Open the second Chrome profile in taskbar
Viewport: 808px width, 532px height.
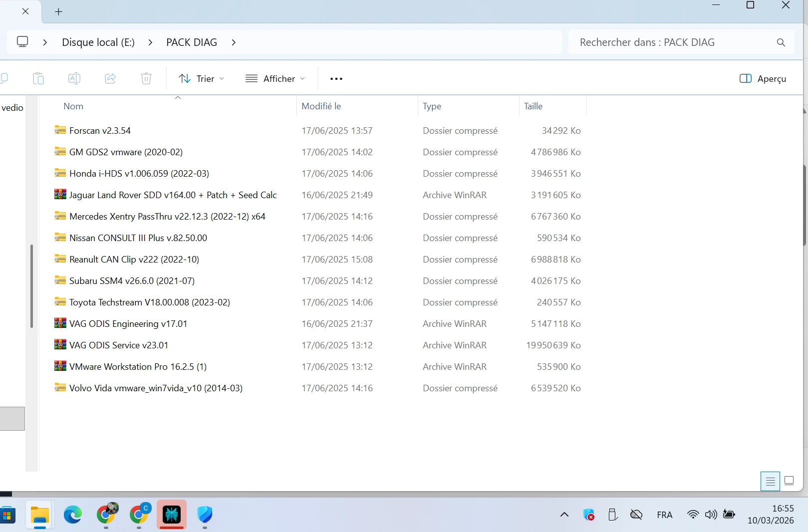139,515
